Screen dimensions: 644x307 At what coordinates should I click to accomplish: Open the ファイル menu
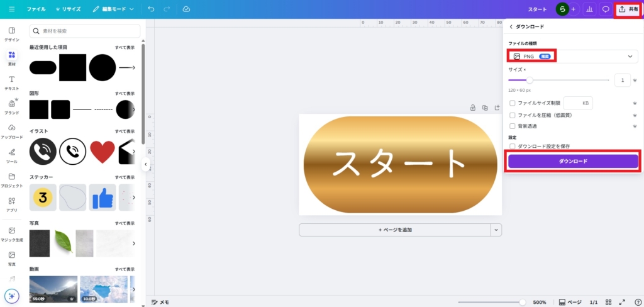(36, 9)
